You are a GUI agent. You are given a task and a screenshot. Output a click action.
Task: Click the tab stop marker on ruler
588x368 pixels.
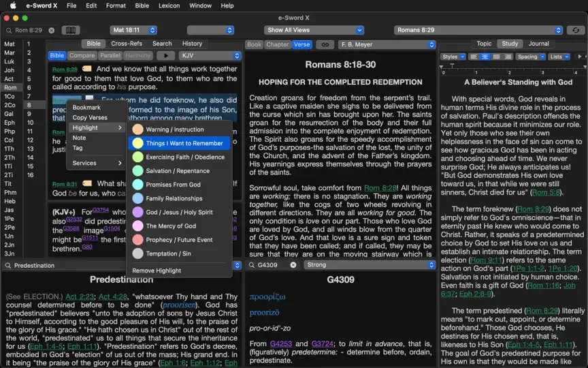coord(453,65)
